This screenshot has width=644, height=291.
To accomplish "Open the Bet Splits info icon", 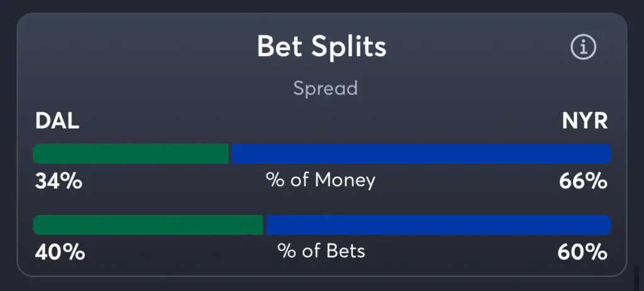I will coord(583,48).
